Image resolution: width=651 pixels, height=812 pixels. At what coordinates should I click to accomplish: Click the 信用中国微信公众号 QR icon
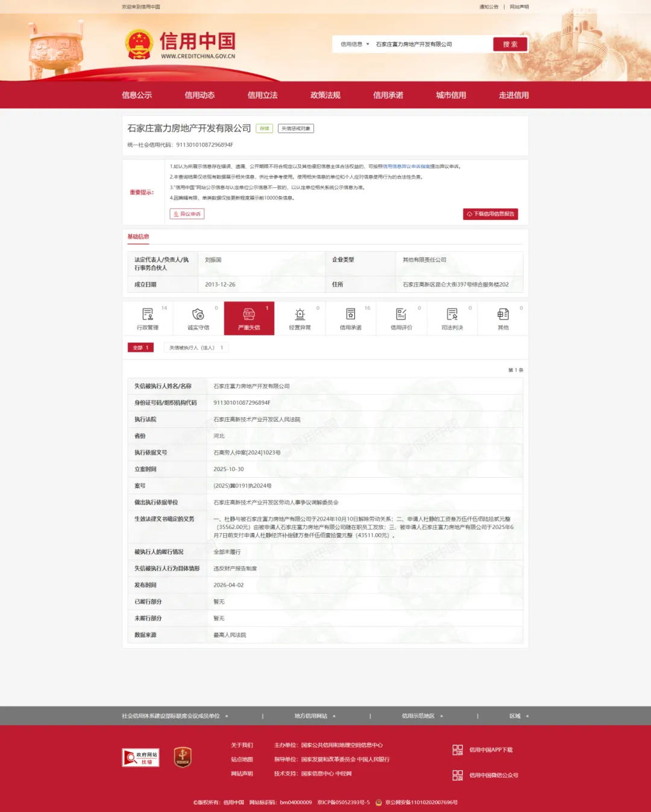(x=458, y=775)
